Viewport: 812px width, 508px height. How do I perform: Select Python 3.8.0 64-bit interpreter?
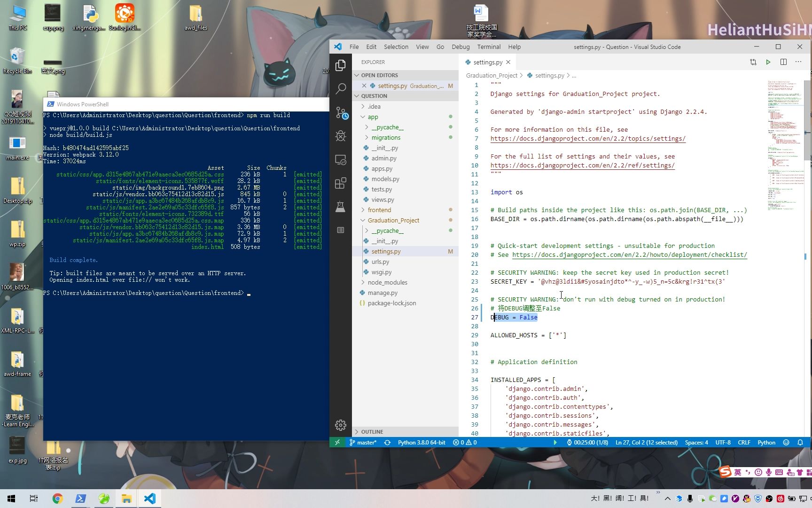coord(421,443)
